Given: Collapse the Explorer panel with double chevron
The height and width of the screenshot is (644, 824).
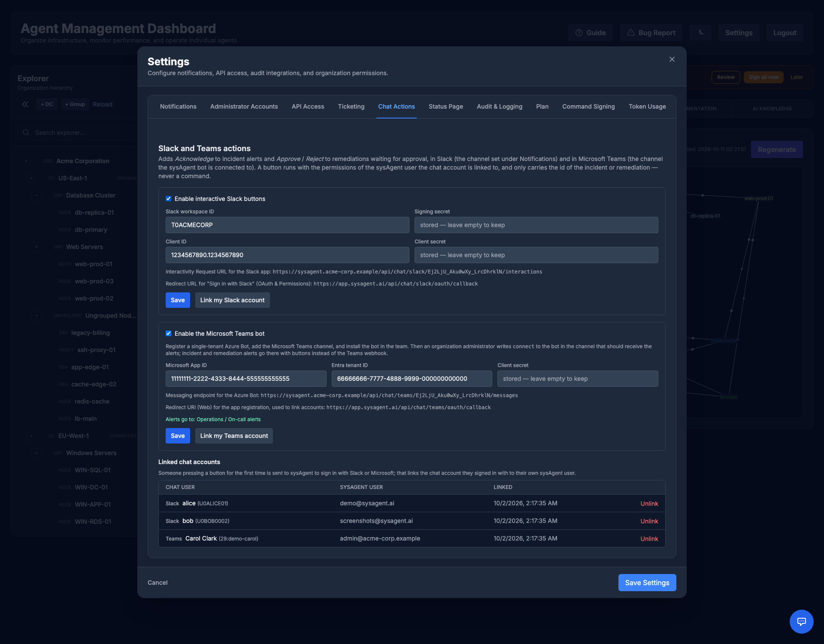Looking at the screenshot, I should tap(25, 104).
